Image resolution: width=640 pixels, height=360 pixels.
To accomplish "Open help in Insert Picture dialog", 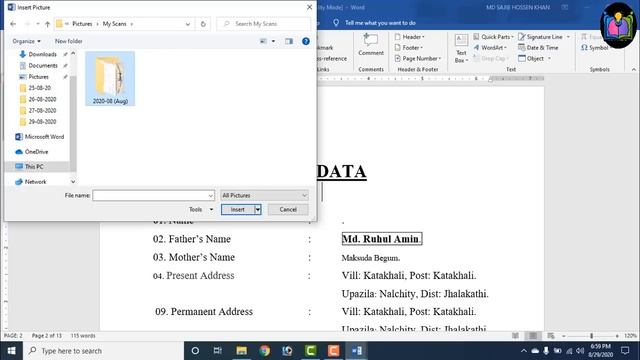I will [x=306, y=41].
